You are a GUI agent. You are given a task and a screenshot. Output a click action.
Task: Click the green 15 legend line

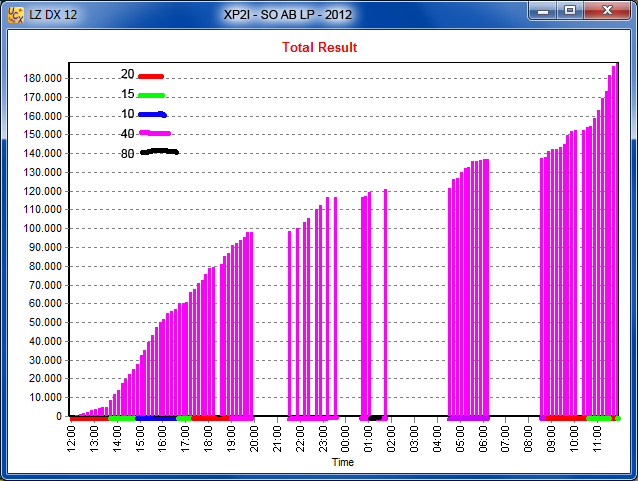tap(150, 95)
